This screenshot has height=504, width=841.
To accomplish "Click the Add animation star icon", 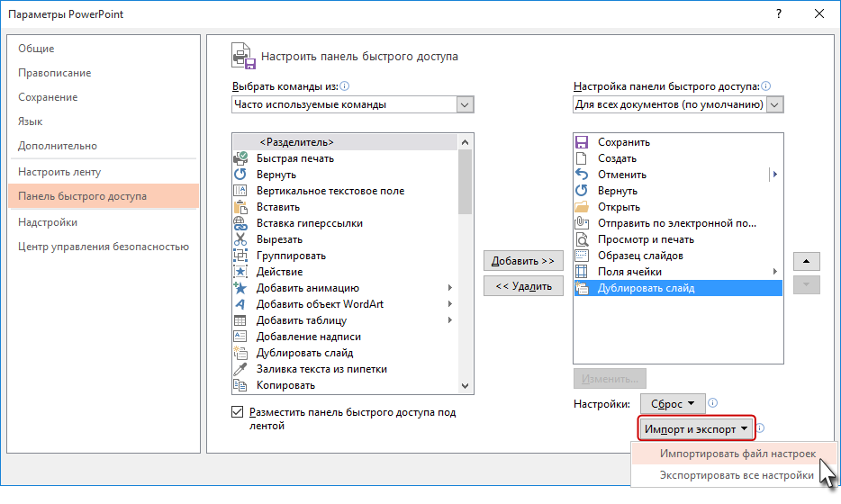I will [x=240, y=288].
